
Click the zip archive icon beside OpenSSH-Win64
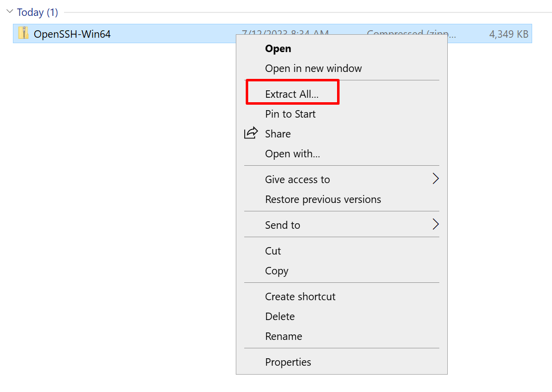pyautogui.click(x=23, y=33)
